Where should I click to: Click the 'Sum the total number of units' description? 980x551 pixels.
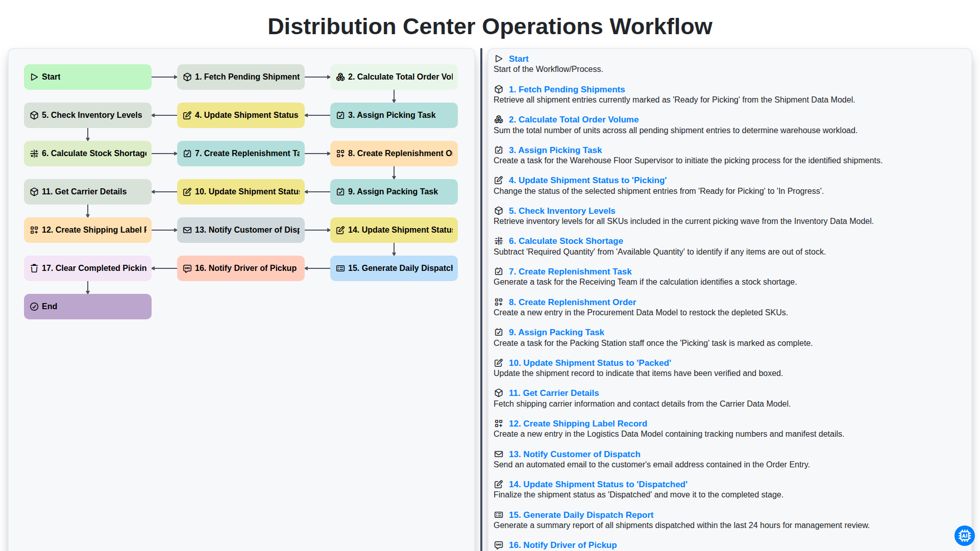[675, 131]
